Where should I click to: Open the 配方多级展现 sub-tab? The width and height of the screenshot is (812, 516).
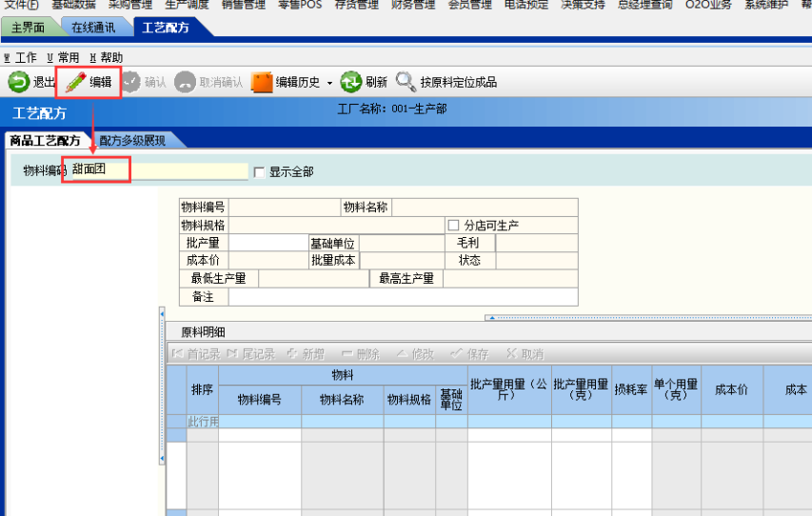(x=132, y=140)
